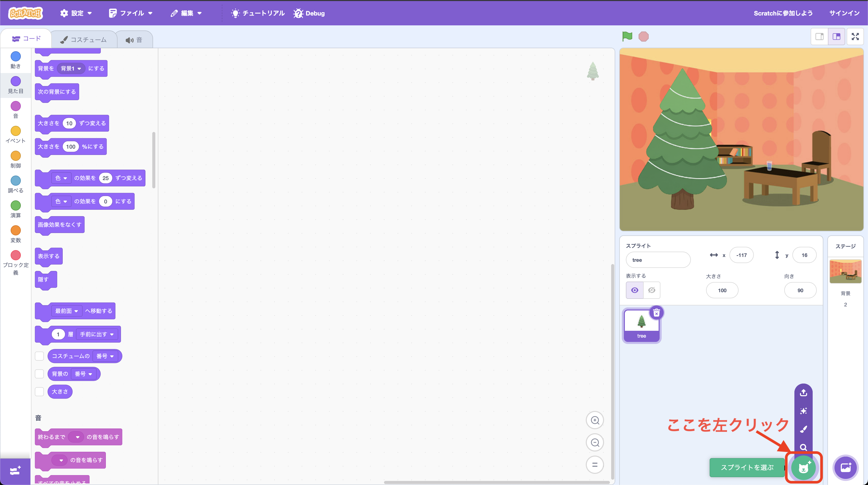The image size is (868, 485).
Task: Delete the tree sprite with the trash icon
Action: (x=657, y=313)
